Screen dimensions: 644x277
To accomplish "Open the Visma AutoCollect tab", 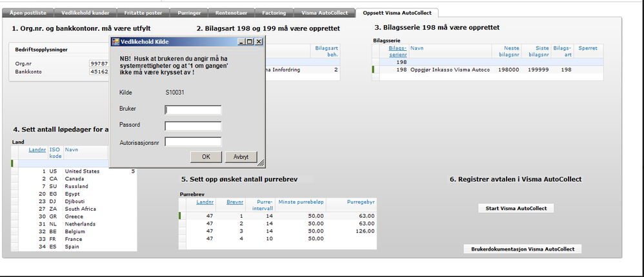I will (x=325, y=13).
